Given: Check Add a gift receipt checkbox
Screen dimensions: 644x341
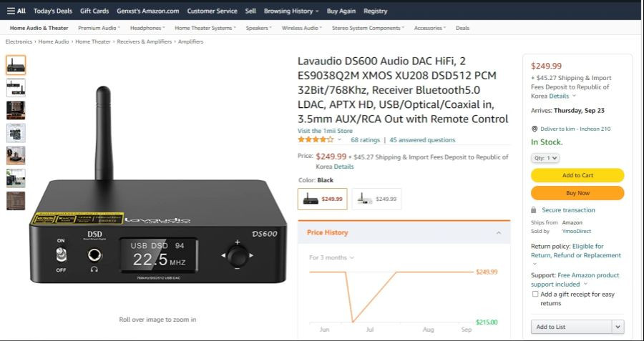Looking at the screenshot, I should pos(535,295).
